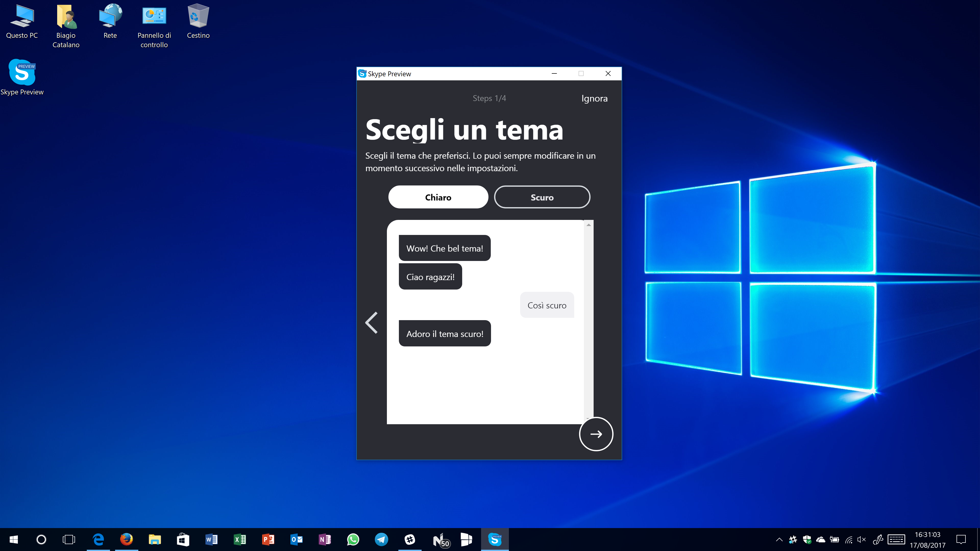
Task: Open Word from taskbar
Action: tap(212, 539)
